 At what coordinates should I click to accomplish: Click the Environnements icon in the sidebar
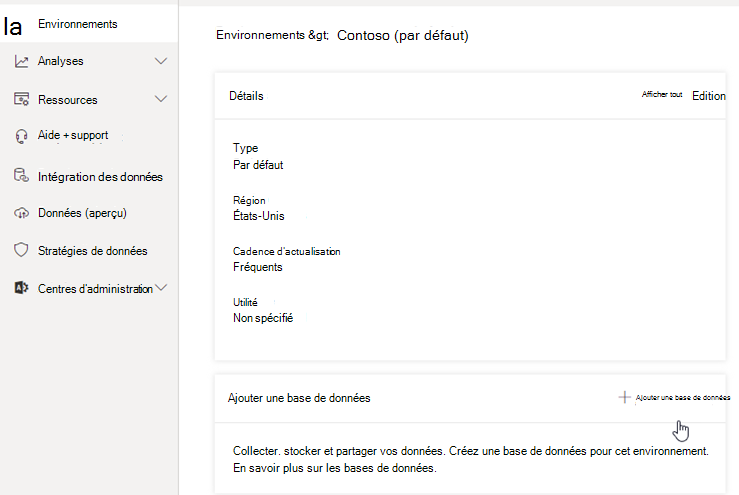coord(12,25)
